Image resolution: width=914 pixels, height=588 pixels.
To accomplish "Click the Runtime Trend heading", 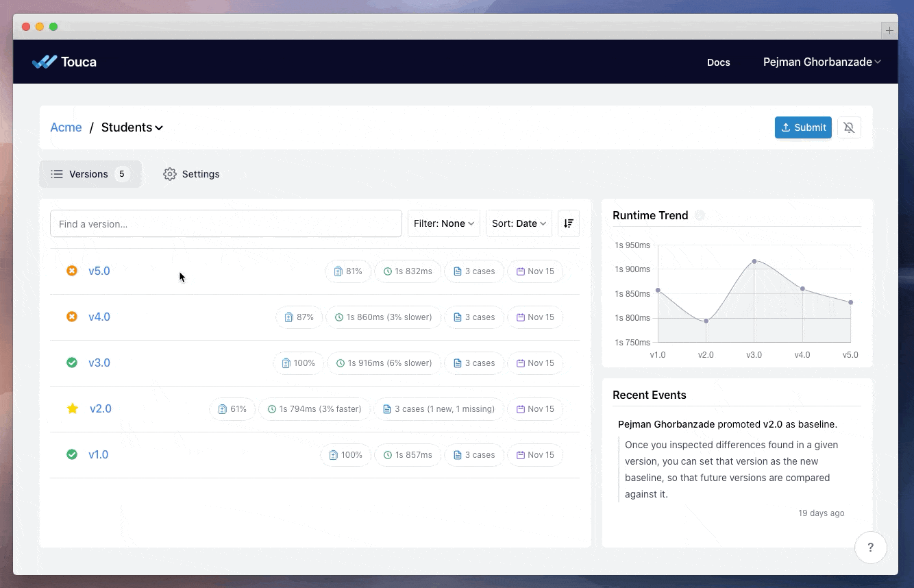I will click(650, 215).
